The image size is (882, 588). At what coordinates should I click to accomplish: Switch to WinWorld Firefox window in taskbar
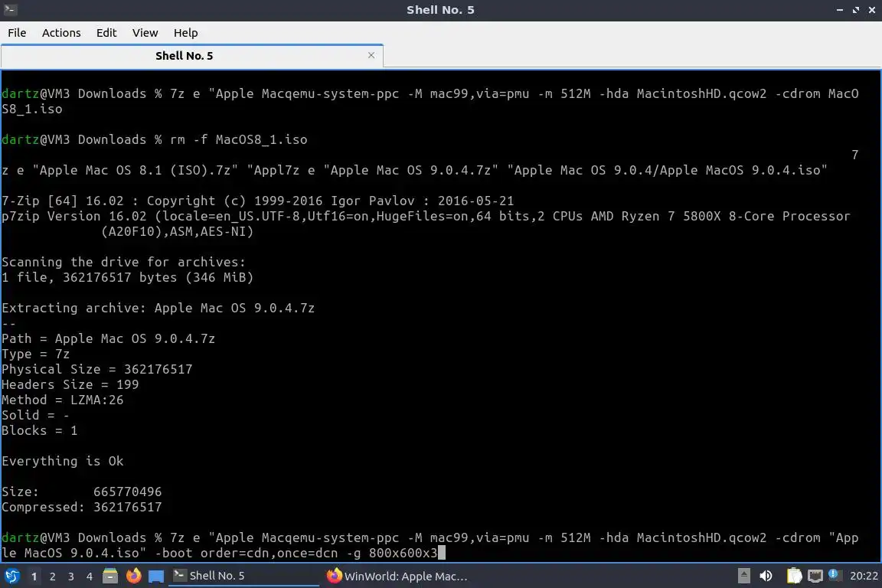[x=397, y=576]
